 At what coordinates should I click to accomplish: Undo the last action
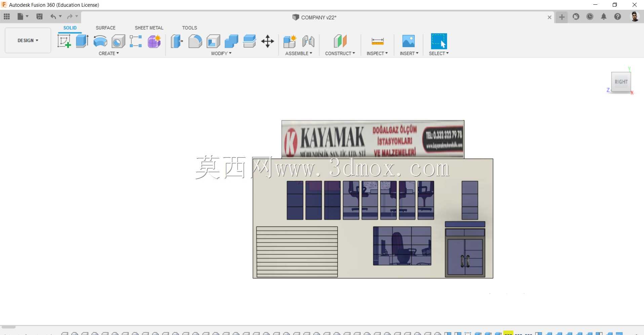pos(53,16)
